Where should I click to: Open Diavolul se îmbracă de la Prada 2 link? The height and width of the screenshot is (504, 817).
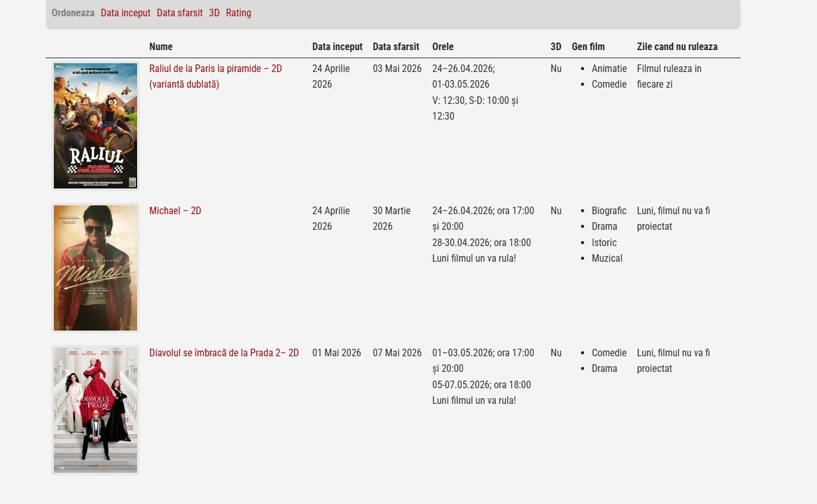224,353
